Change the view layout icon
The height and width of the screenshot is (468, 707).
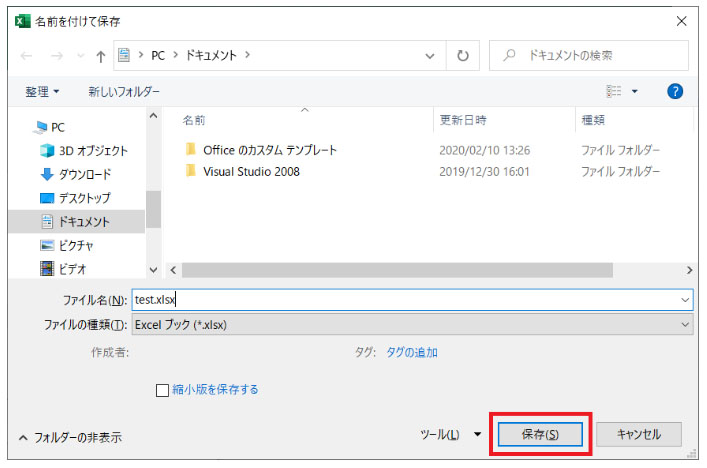point(614,92)
